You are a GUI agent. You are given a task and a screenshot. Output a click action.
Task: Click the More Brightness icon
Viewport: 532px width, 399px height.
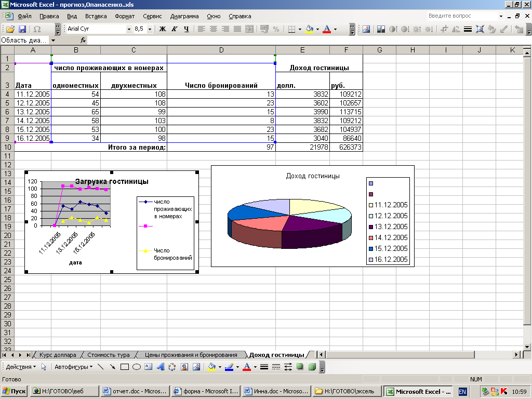coord(417,29)
